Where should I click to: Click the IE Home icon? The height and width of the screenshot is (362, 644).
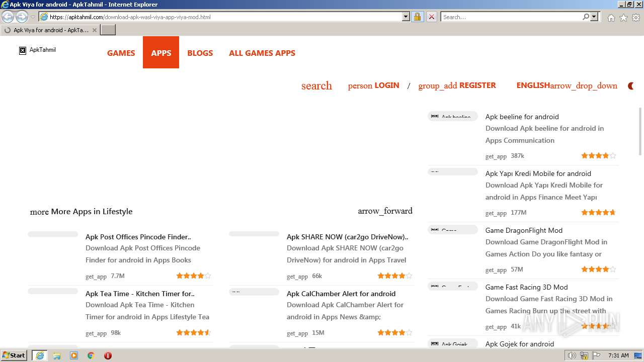[x=611, y=18]
